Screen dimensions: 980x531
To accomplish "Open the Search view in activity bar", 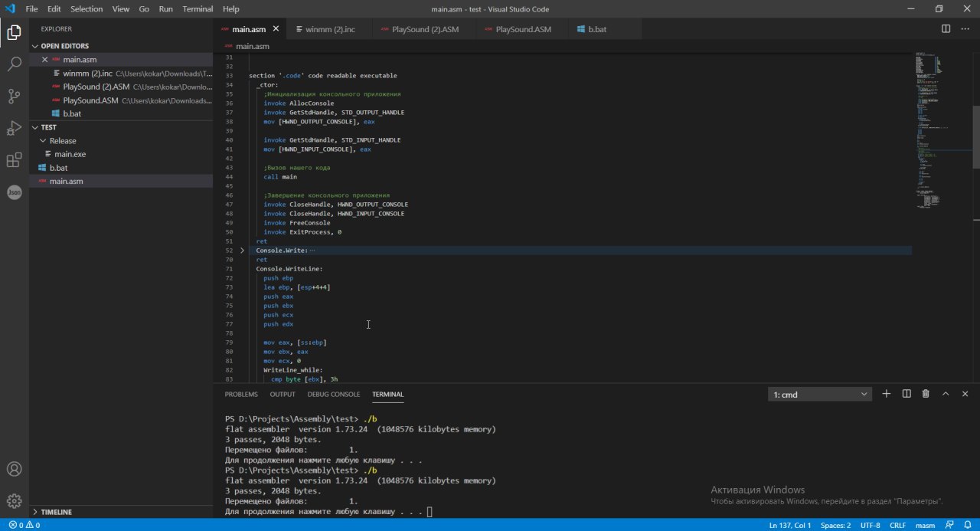I will point(14,64).
